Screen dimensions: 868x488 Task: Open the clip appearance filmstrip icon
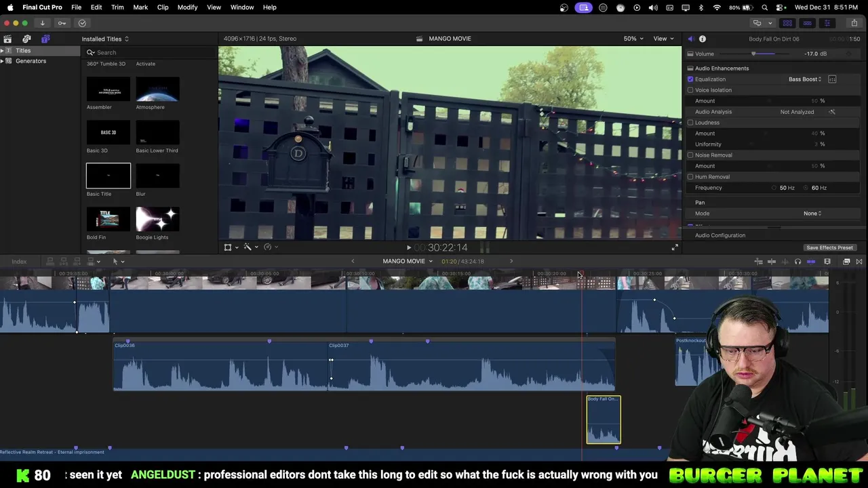(827, 262)
